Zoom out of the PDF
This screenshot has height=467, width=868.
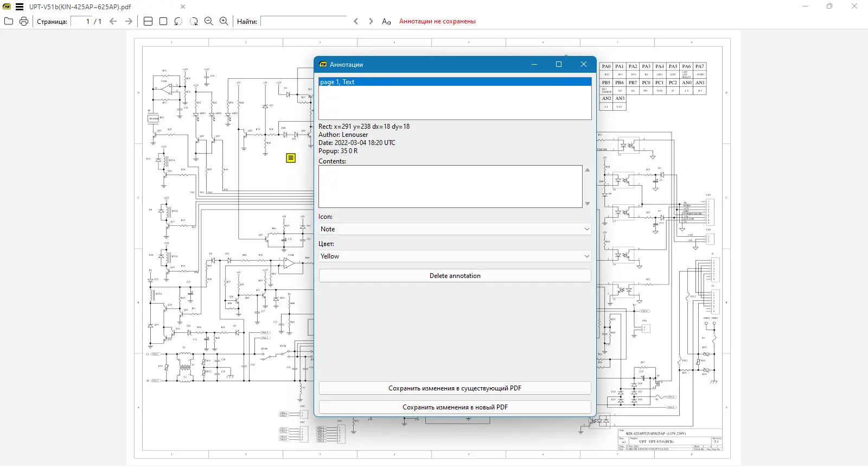coord(209,21)
